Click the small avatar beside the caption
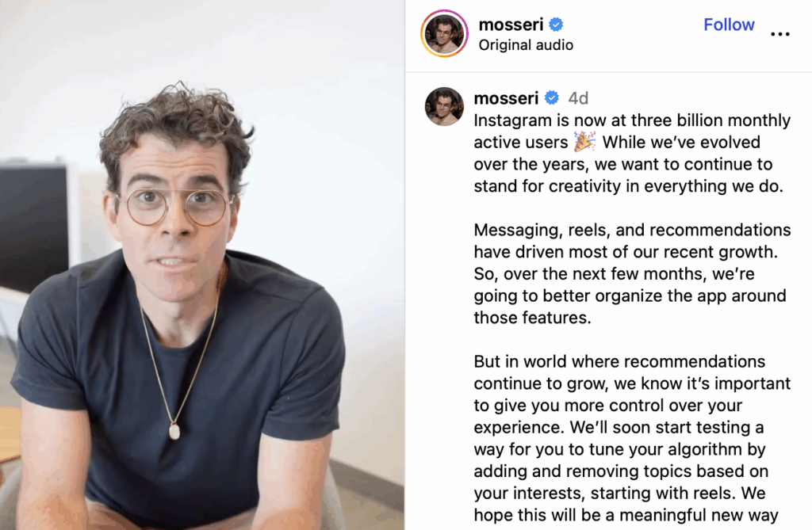This screenshot has width=812, height=530. tap(444, 107)
